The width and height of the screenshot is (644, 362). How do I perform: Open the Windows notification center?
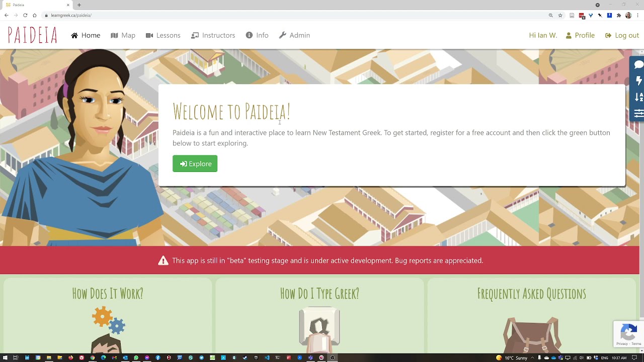pos(634,358)
